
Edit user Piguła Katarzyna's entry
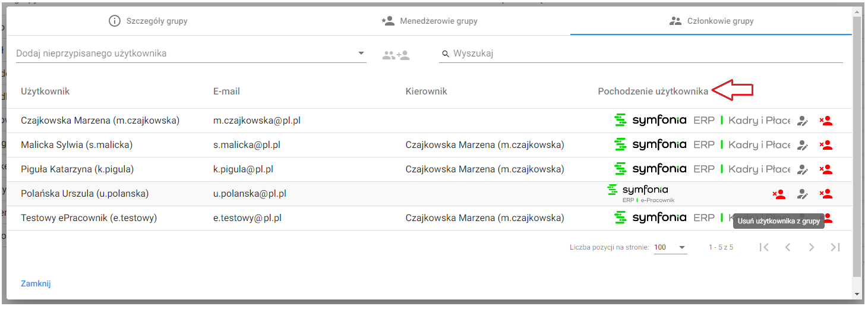tap(803, 169)
